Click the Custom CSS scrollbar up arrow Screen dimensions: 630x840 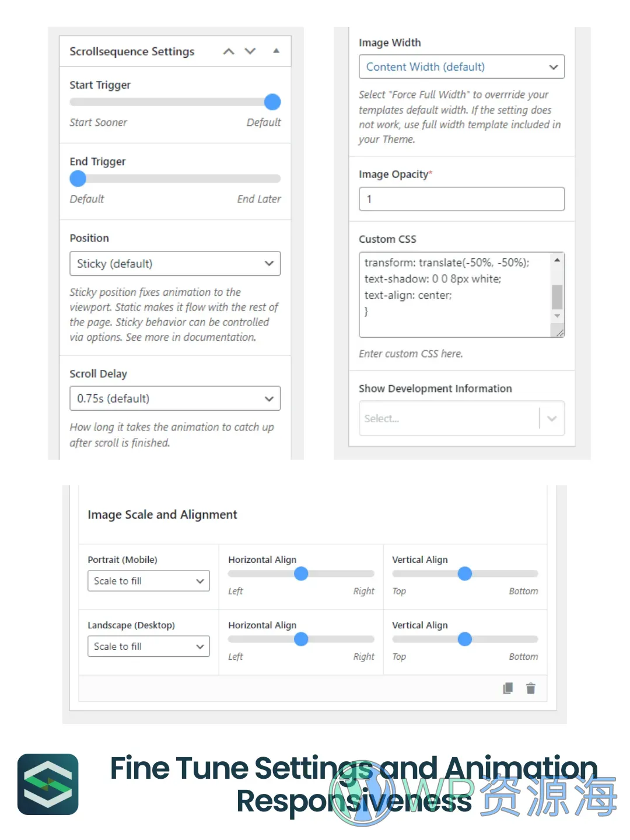557,260
